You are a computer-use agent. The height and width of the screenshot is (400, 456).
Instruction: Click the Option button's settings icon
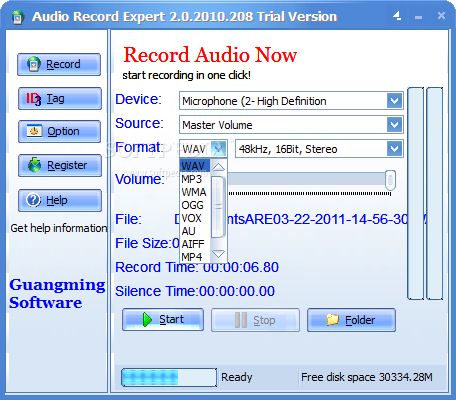coord(34,131)
